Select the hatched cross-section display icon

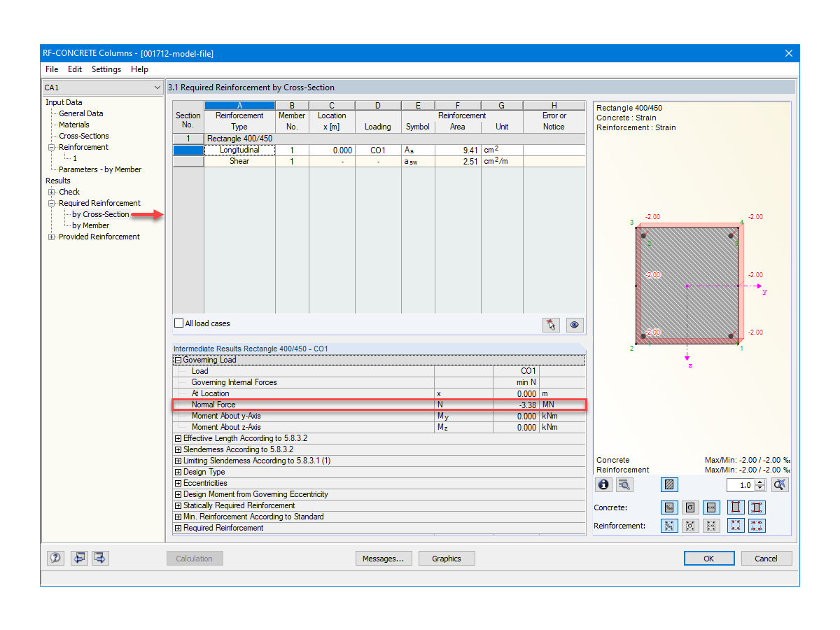coord(669,484)
